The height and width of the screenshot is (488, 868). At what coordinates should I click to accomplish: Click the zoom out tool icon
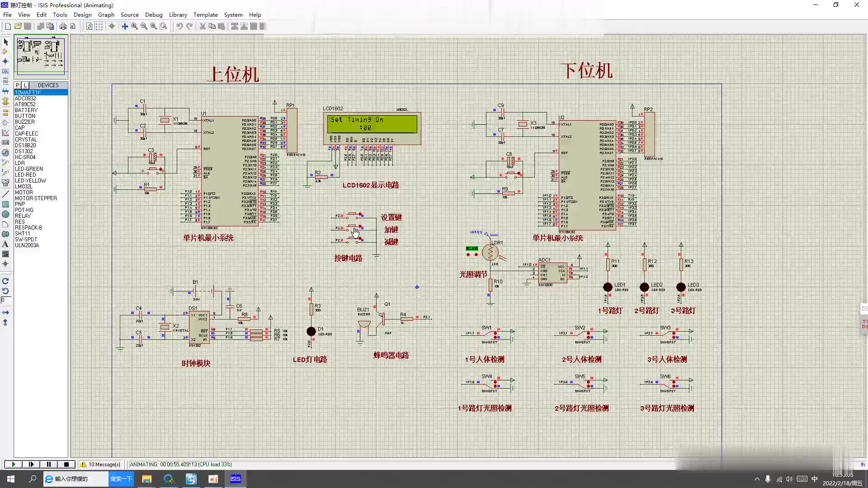pos(145,26)
